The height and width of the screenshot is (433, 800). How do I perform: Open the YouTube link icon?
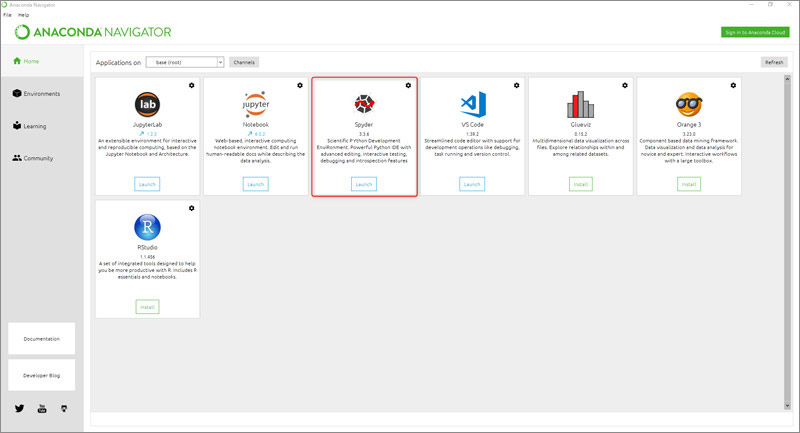point(42,409)
